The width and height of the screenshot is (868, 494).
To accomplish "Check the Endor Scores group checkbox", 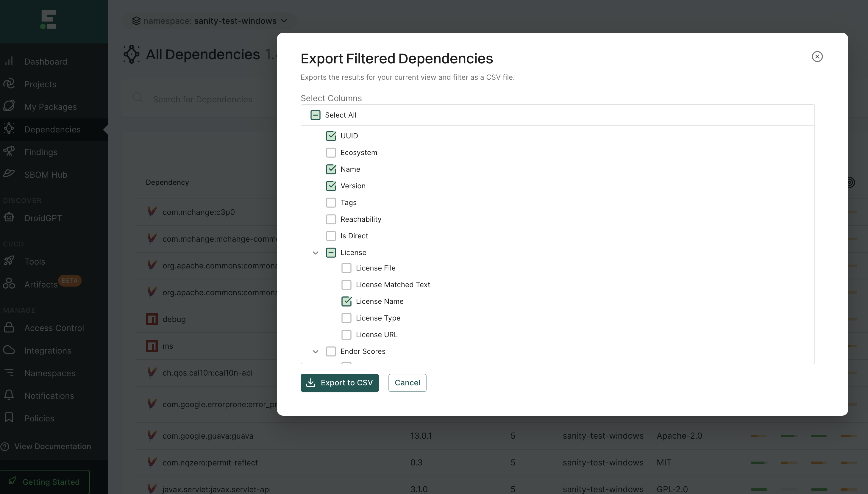I will (331, 351).
